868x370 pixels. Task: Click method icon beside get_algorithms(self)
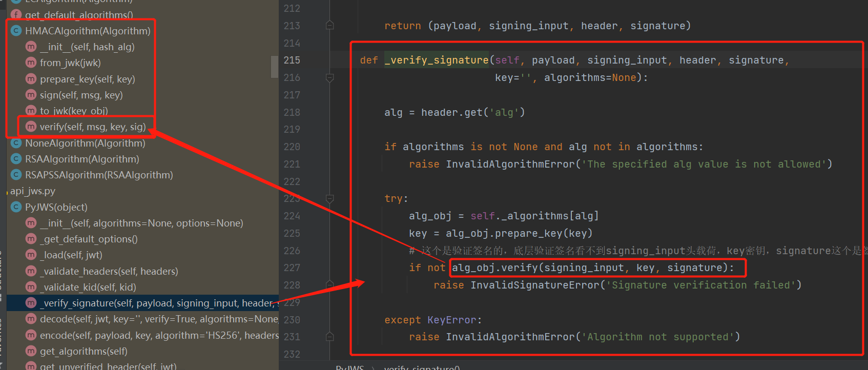31,351
